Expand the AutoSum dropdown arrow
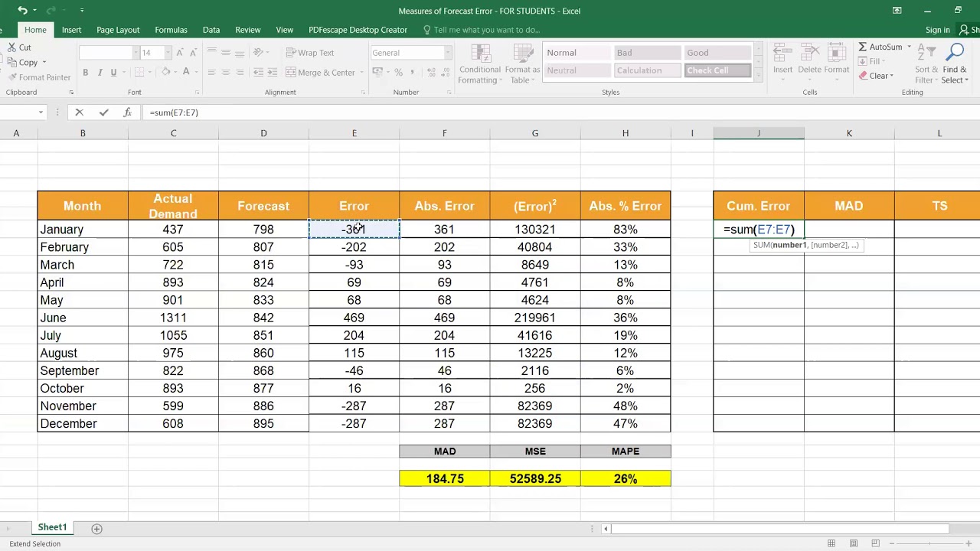 (x=909, y=47)
